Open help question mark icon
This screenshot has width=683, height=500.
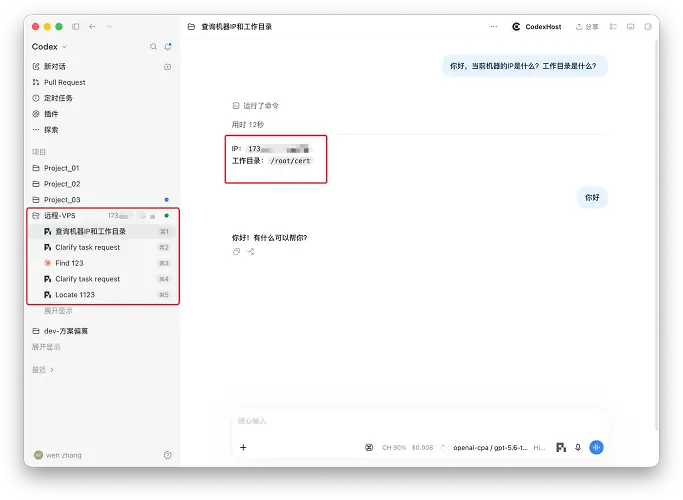(168, 455)
